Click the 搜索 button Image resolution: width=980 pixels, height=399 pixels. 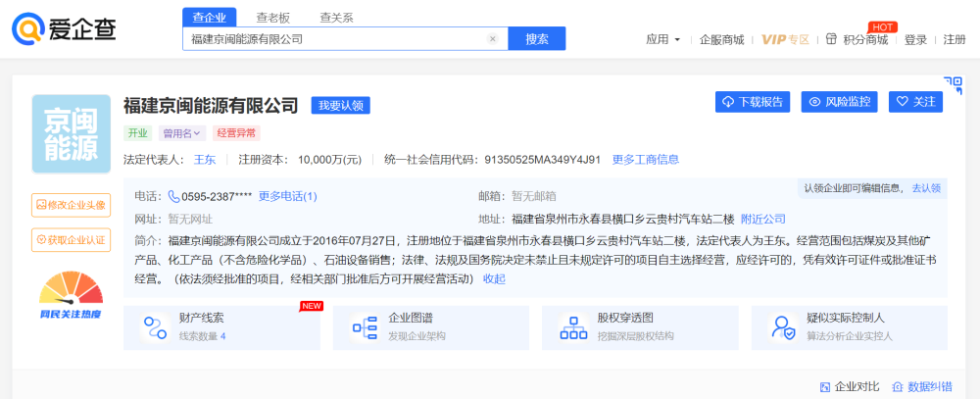click(x=537, y=39)
